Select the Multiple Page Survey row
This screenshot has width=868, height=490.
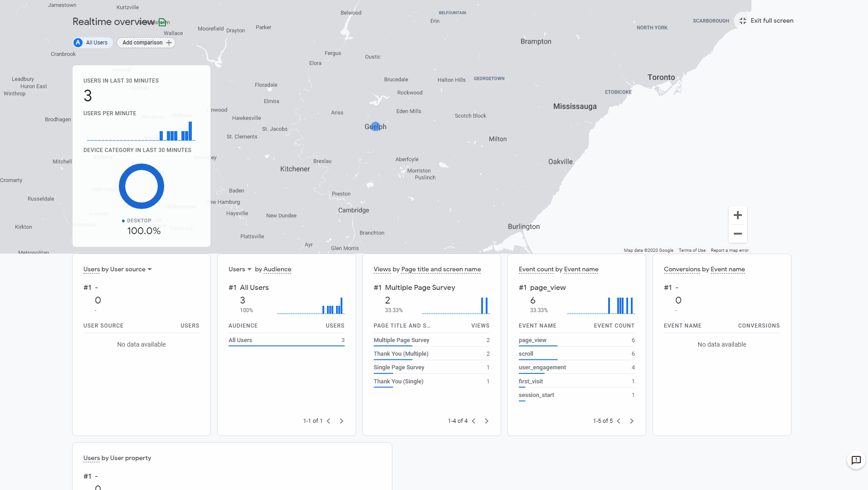coord(432,340)
